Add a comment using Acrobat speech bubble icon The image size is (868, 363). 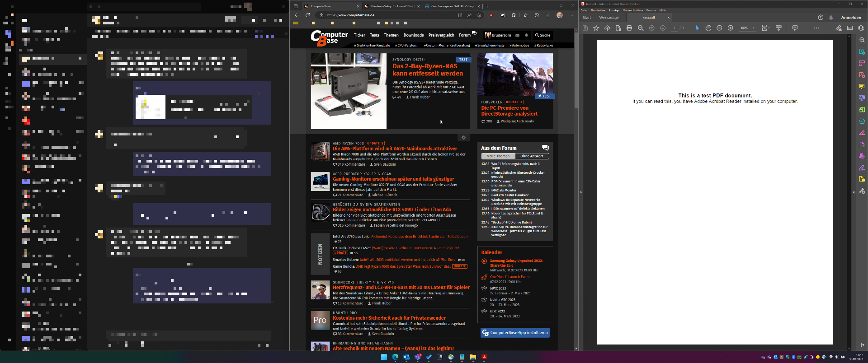click(x=795, y=28)
